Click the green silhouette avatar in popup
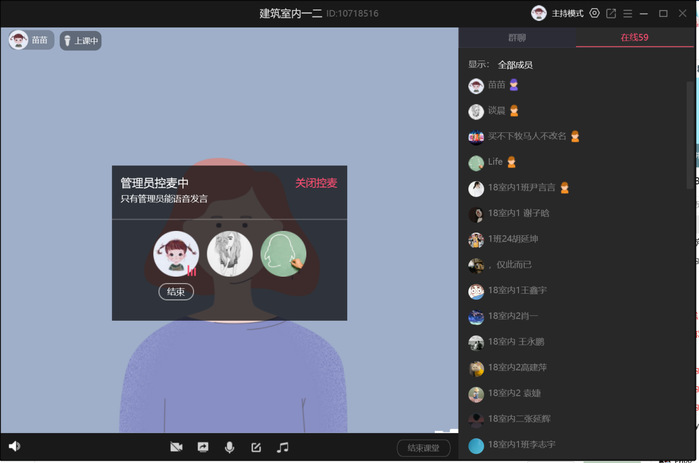Viewport: 699px width, 463px height. tap(282, 254)
